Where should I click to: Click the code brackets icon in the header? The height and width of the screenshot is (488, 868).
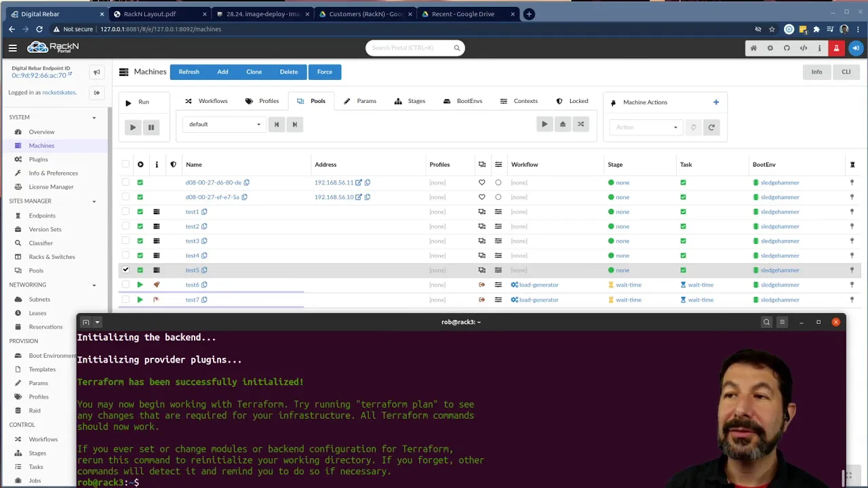coord(804,48)
